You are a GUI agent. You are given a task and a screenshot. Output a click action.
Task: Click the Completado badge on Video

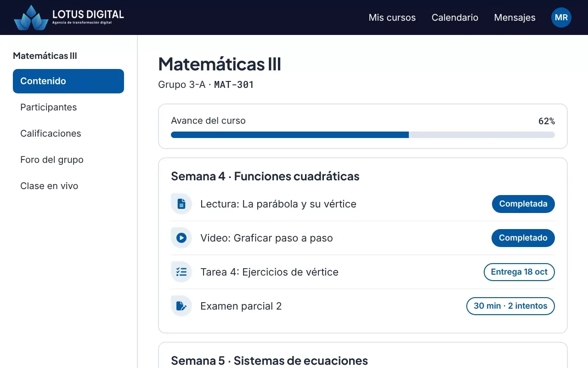pyautogui.click(x=523, y=238)
